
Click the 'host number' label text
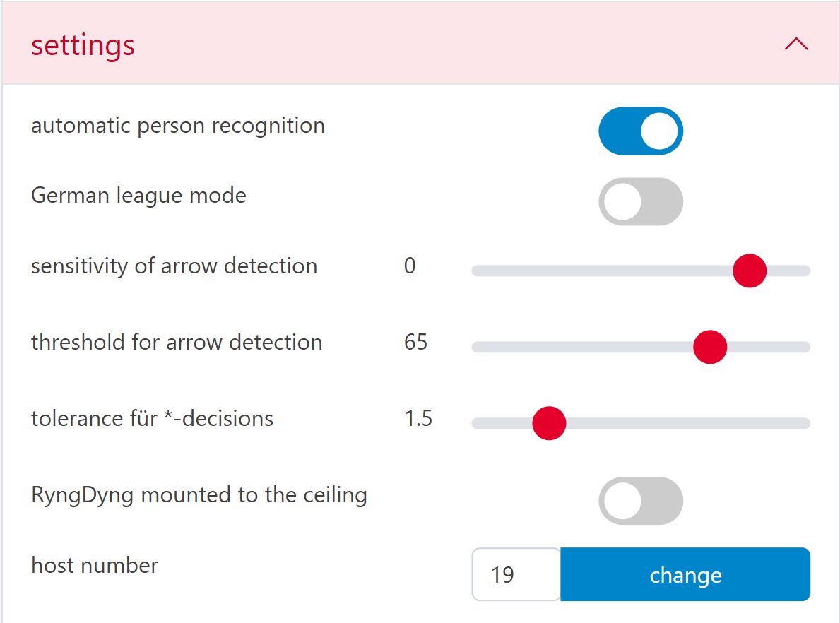point(95,565)
